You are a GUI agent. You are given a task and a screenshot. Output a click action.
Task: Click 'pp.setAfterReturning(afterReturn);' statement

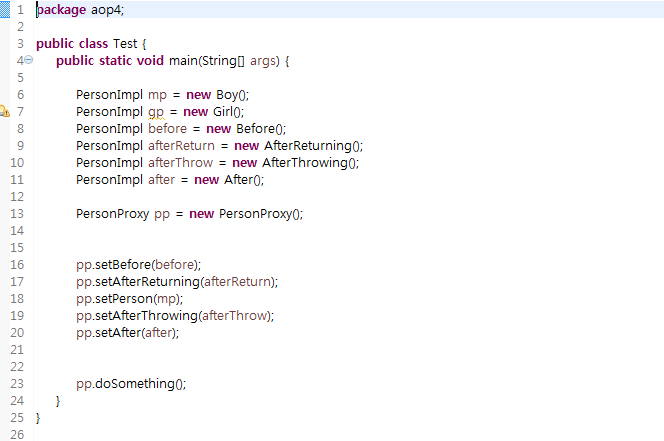[177, 282]
